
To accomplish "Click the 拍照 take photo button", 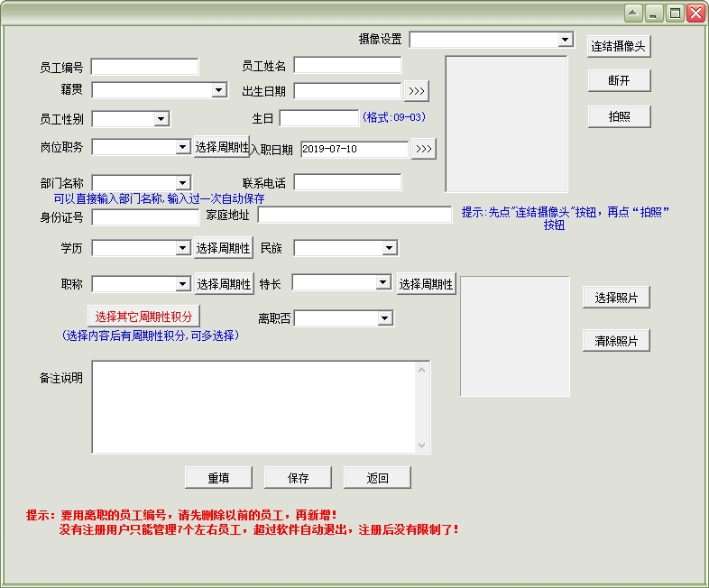I will point(619,116).
